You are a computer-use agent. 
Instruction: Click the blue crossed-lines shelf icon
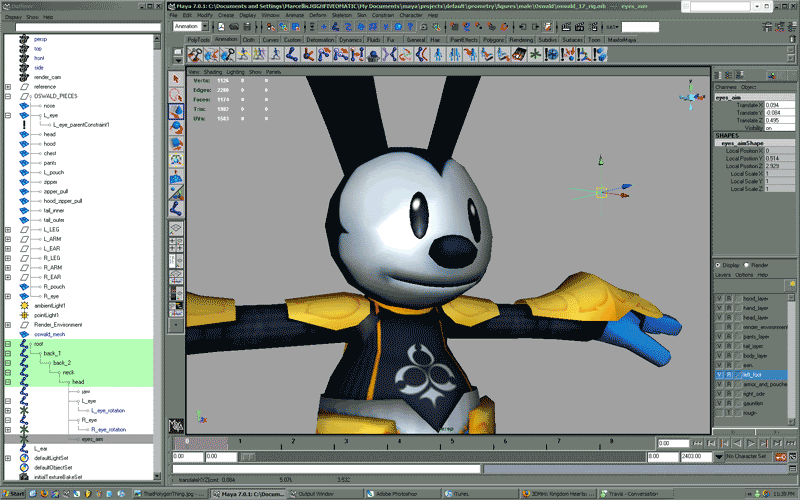pos(389,54)
